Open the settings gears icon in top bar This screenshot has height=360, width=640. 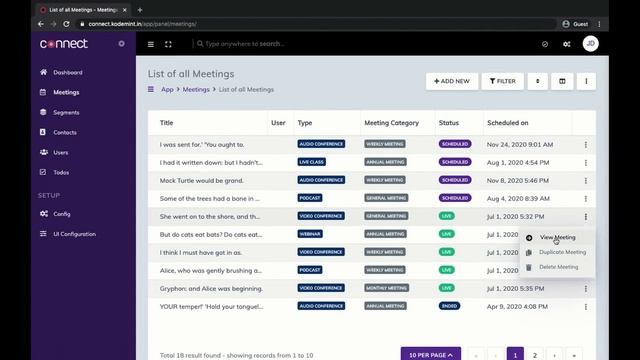[567, 44]
